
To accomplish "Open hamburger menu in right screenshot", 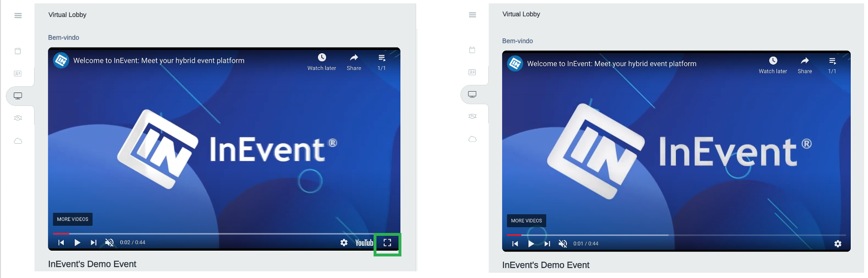I will point(472,15).
